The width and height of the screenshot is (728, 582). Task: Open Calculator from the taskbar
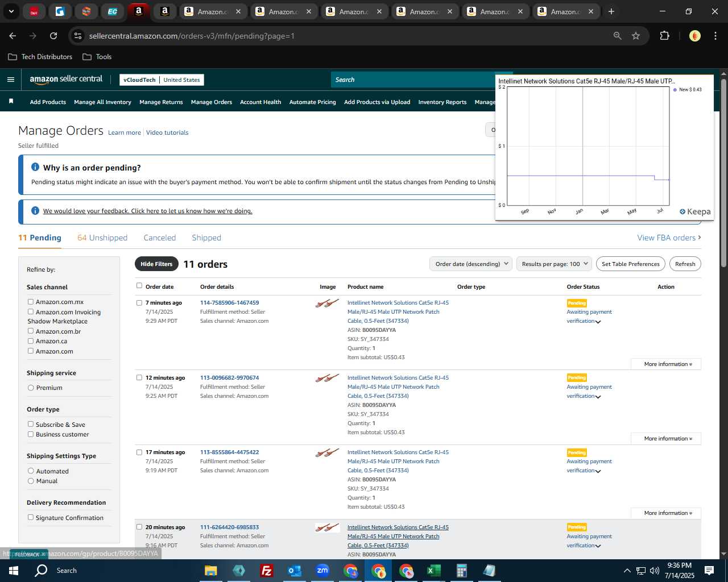tap(461, 571)
